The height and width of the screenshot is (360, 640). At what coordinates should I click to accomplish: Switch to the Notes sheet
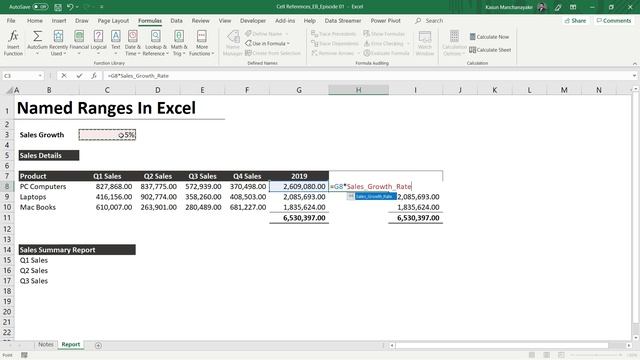[46, 344]
